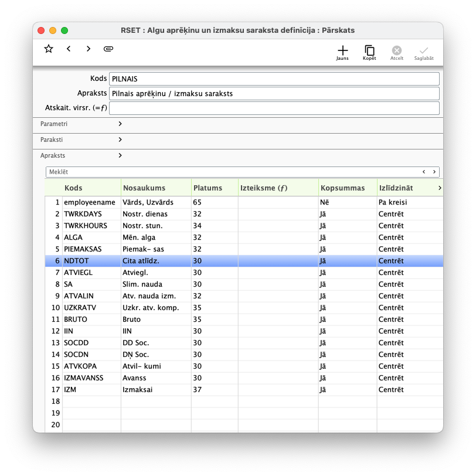Sort by Nosaukums column header
The image size is (476, 476).
click(x=155, y=188)
